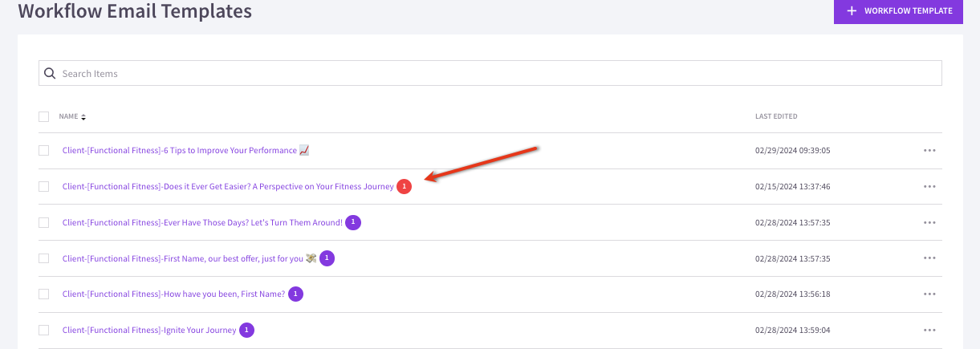
Task: Click the search magnifier icon
Action: (49, 73)
